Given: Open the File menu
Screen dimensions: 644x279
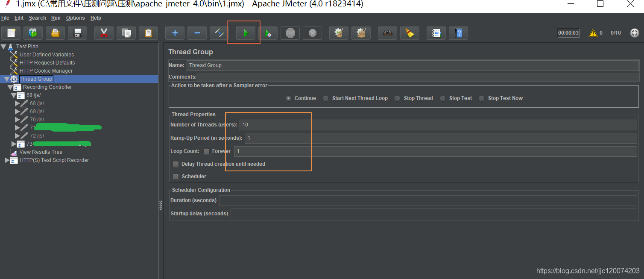Looking at the screenshot, I should click(x=5, y=18).
